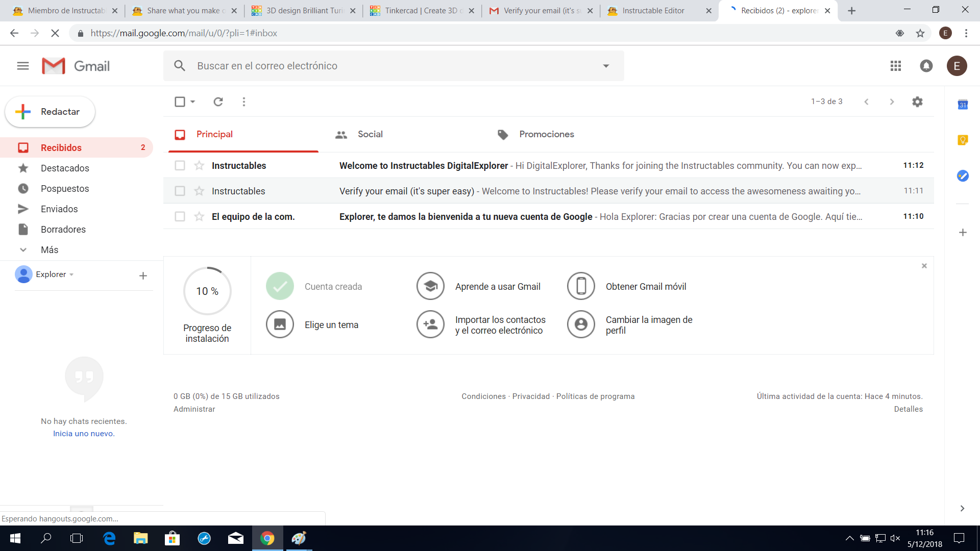Select the Welcome to Instructables email checkbox
Viewport: 980px width, 551px height.
[180, 165]
